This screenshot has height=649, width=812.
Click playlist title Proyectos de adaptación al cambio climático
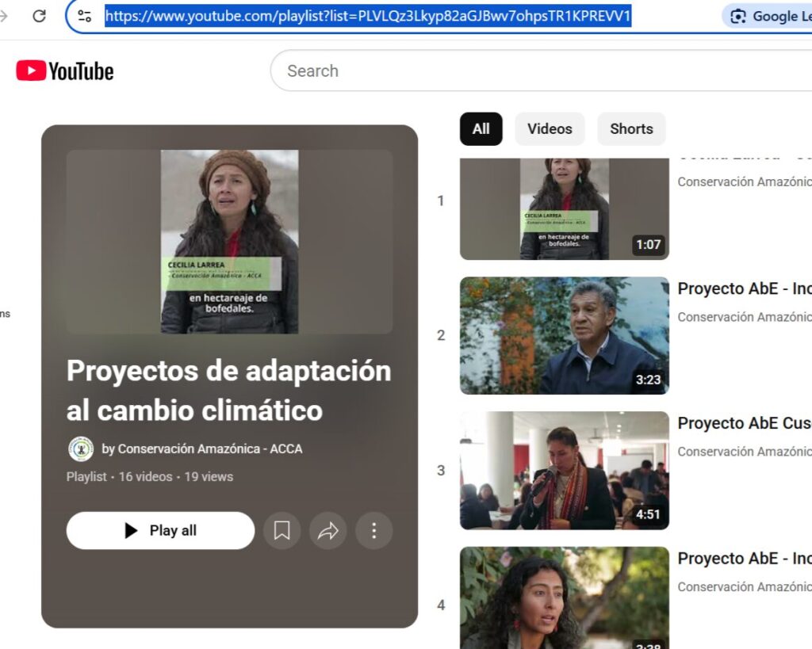coord(228,390)
